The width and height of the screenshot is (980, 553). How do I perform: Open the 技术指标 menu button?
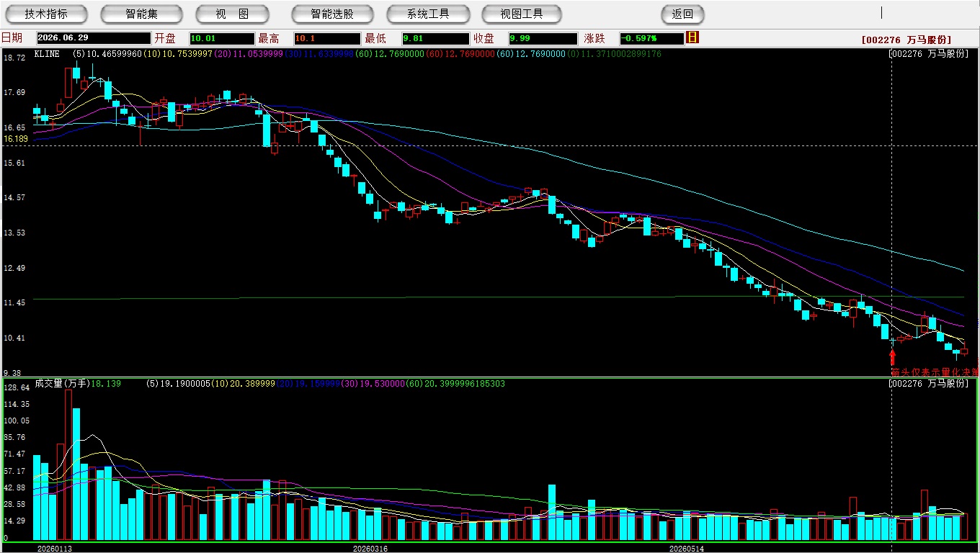coord(46,14)
